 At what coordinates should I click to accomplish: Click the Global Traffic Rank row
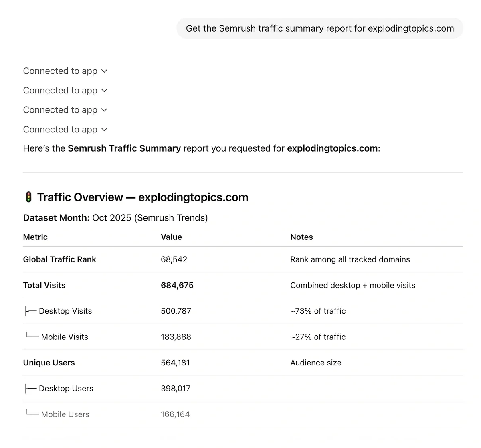tap(59, 259)
